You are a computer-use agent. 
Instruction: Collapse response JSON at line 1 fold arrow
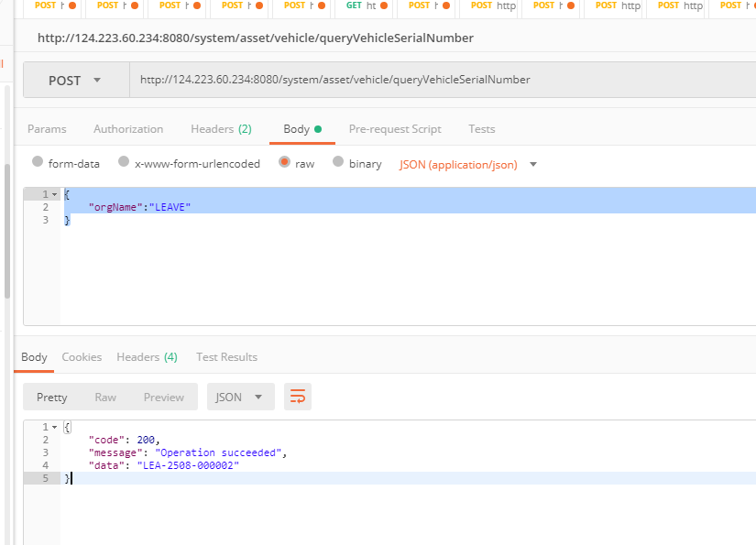click(x=55, y=428)
